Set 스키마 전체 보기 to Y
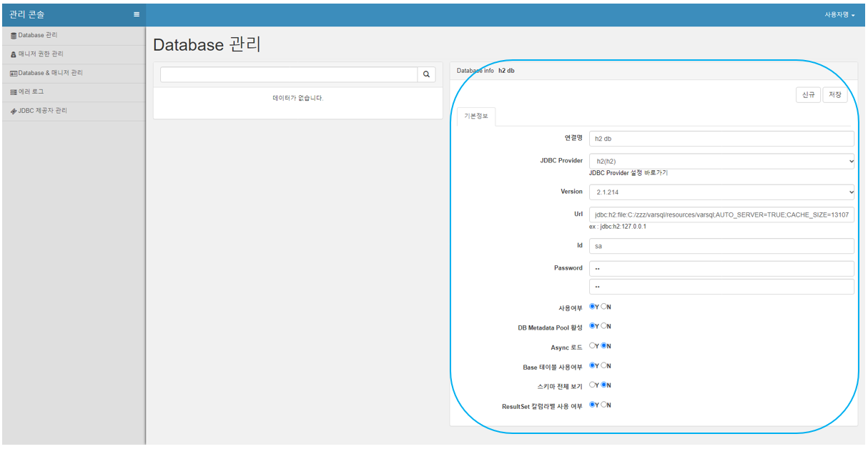The height and width of the screenshot is (449, 868). coord(593,385)
